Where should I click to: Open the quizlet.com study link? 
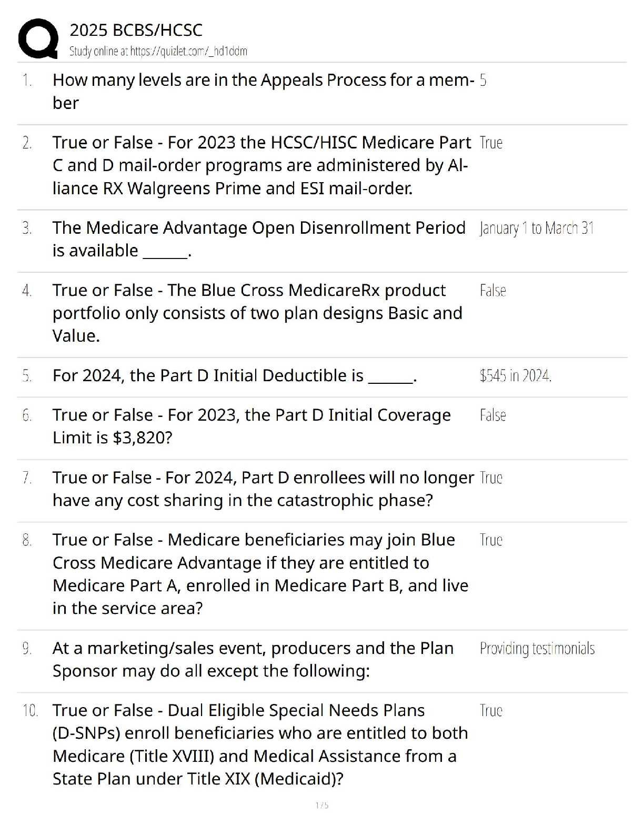tap(158, 52)
